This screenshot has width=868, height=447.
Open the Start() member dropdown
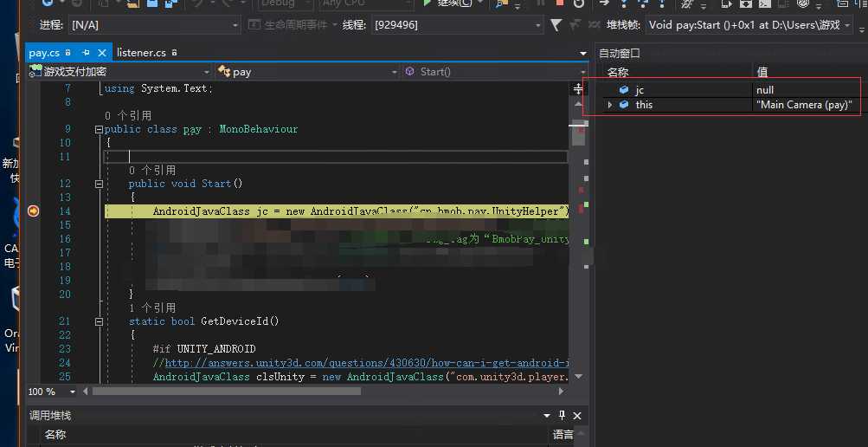click(494, 71)
